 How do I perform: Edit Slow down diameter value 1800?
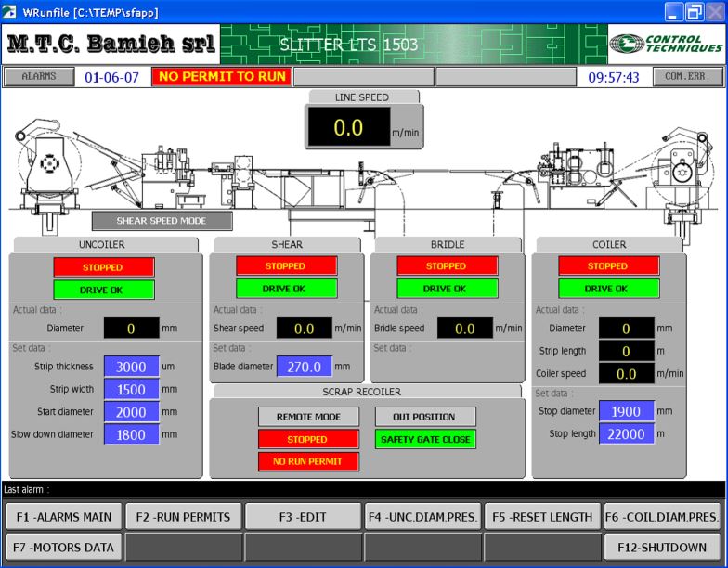point(132,434)
